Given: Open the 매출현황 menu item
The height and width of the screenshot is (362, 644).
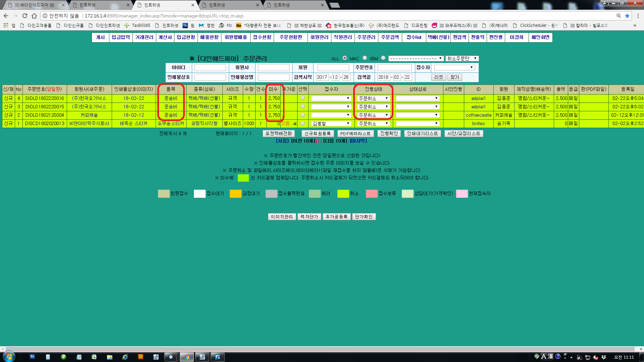Looking at the screenshot, I should tap(209, 37).
